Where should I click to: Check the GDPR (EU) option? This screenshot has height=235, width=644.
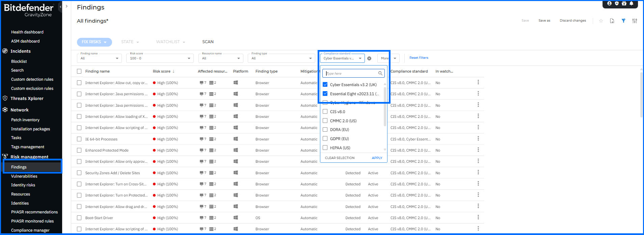coord(325,139)
